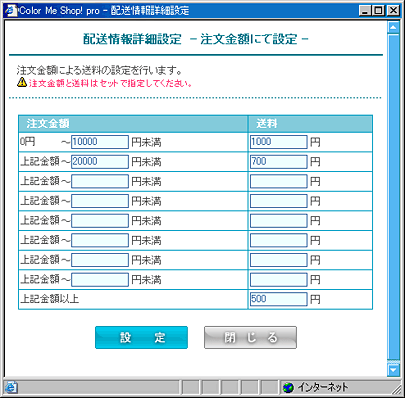Image resolution: width=405 pixels, height=398 pixels.
Task: Close the window with the title bar X
Action: [x=393, y=11]
